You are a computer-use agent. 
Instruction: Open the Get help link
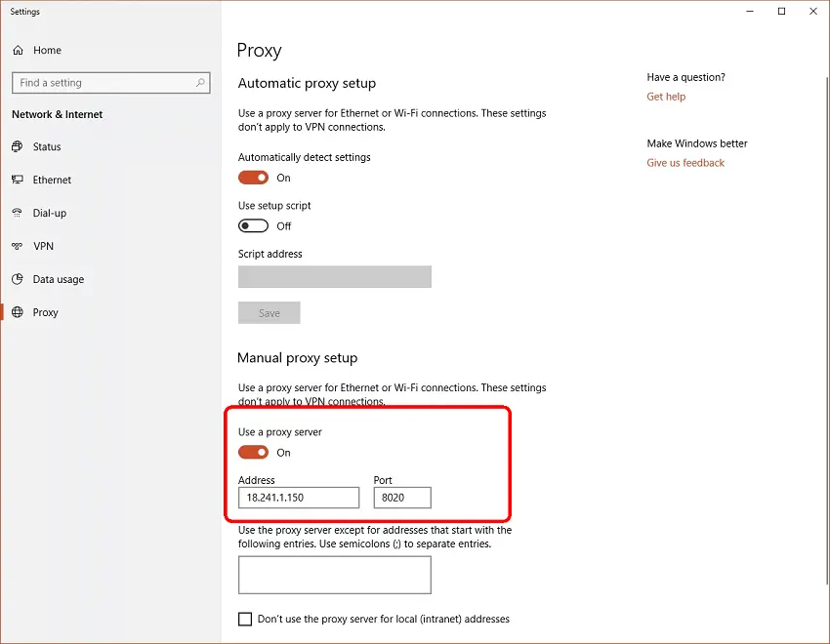click(666, 97)
